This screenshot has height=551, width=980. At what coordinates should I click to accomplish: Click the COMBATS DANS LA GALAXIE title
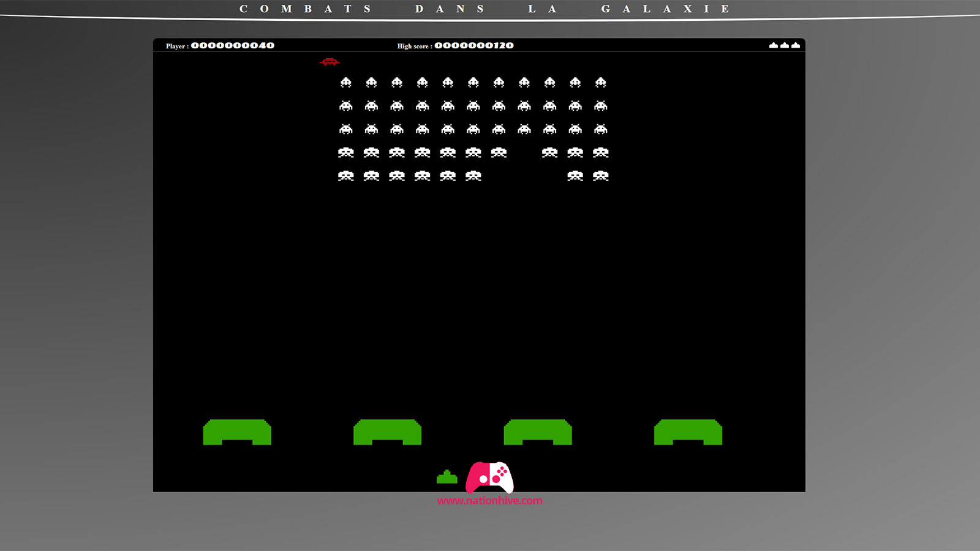tap(484, 9)
